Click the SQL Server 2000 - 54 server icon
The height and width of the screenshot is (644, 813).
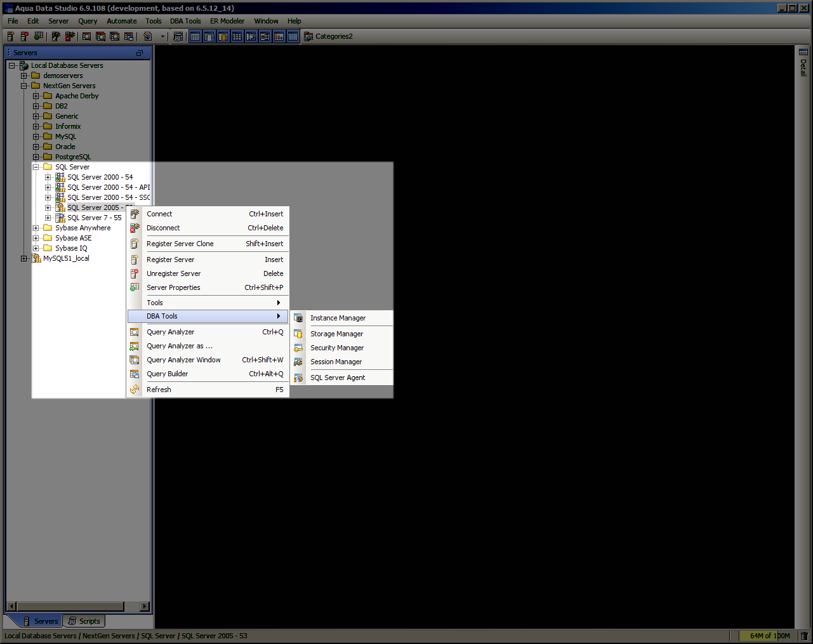tap(60, 177)
